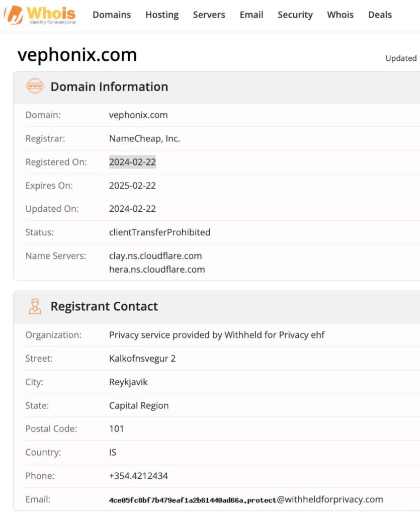
Task: Open the Whois menu item
Action: pos(340,15)
